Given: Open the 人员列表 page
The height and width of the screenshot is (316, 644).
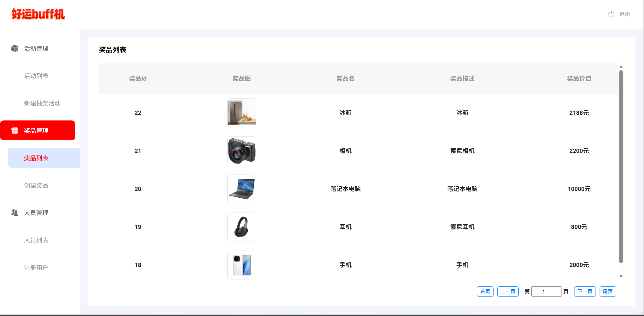Looking at the screenshot, I should point(36,240).
